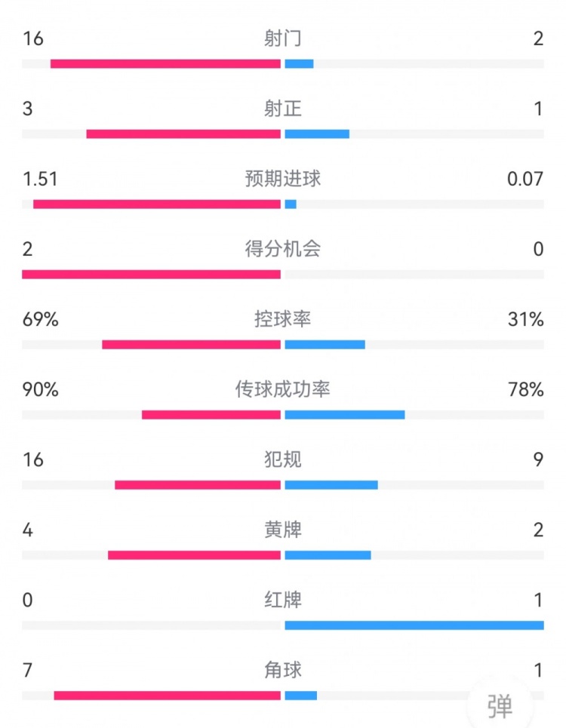
Task: Click the 传球成功率 label
Action: point(283,389)
